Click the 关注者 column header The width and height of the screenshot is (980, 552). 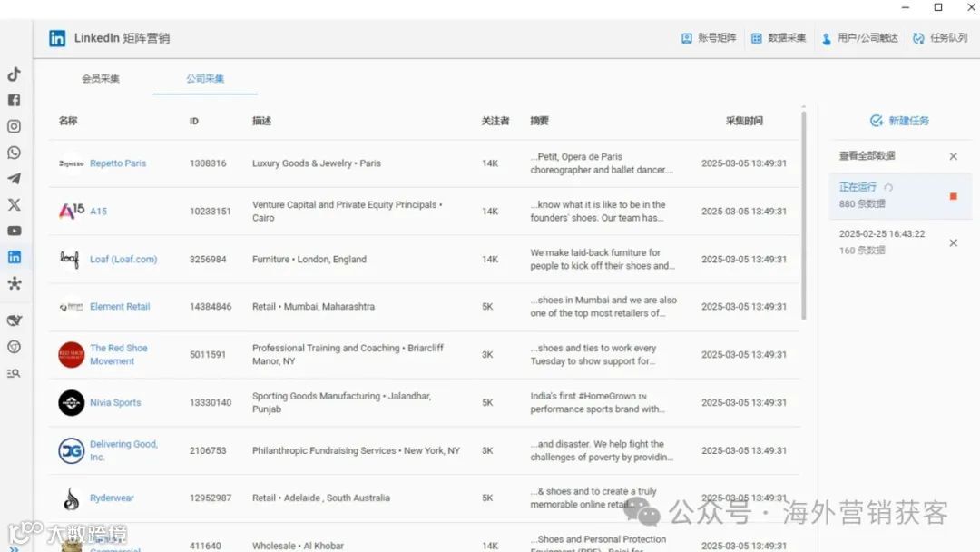pos(495,121)
